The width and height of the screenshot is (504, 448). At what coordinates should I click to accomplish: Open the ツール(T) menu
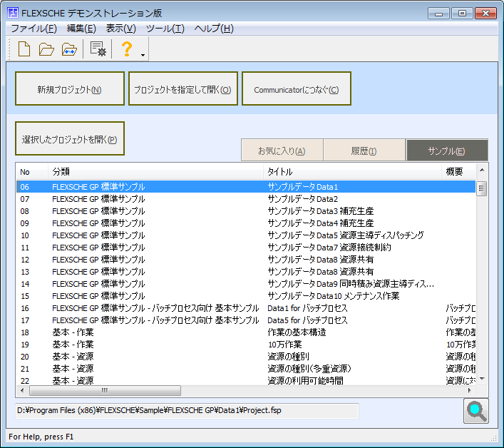click(165, 29)
